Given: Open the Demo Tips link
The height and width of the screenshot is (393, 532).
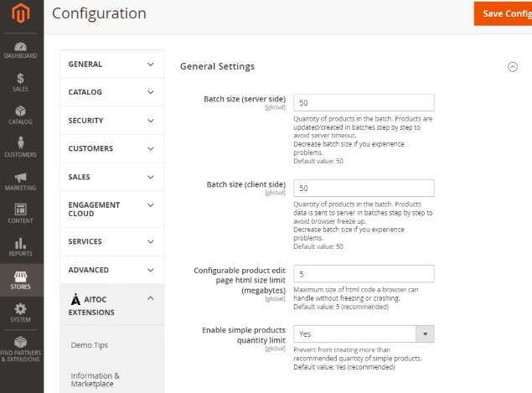Looking at the screenshot, I should pos(90,345).
